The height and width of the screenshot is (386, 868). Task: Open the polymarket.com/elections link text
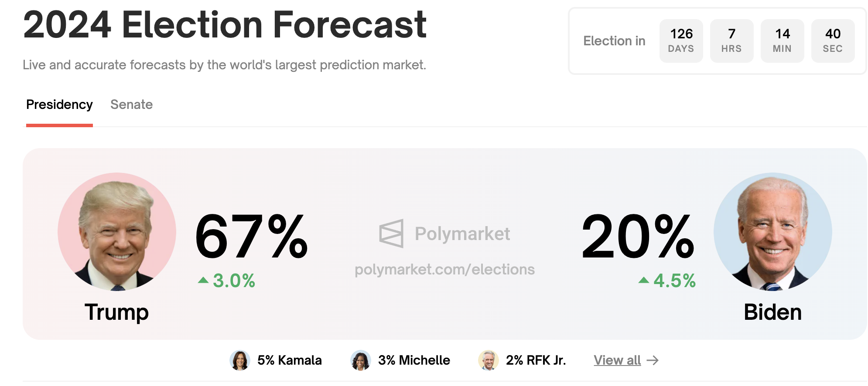[444, 270]
